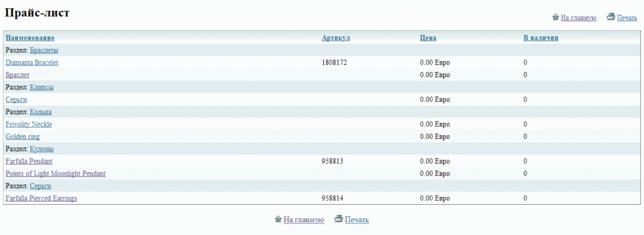
Task: Click the home icon below the table
Action: pyautogui.click(x=278, y=220)
